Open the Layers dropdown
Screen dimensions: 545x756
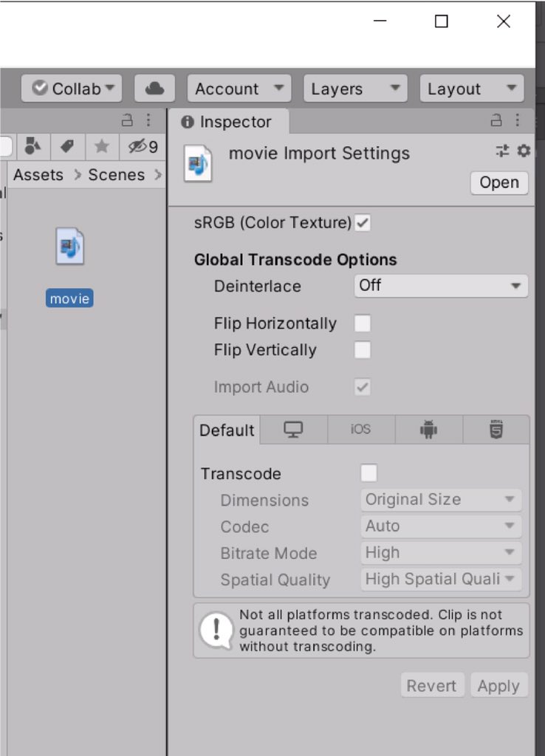point(355,89)
